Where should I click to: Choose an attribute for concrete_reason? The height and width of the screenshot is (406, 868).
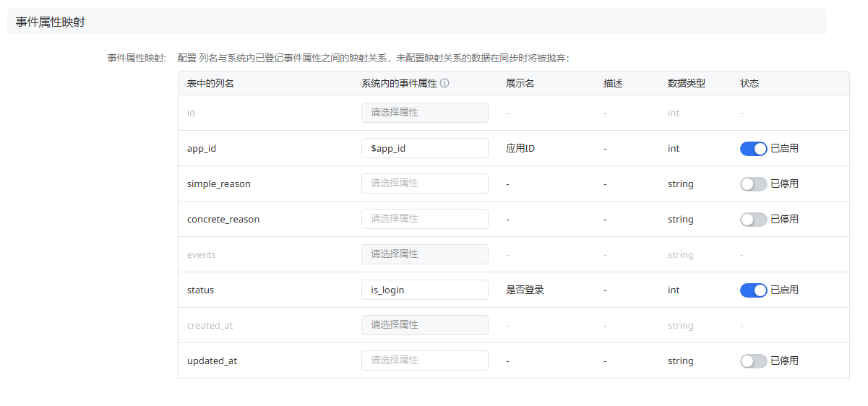[424, 219]
